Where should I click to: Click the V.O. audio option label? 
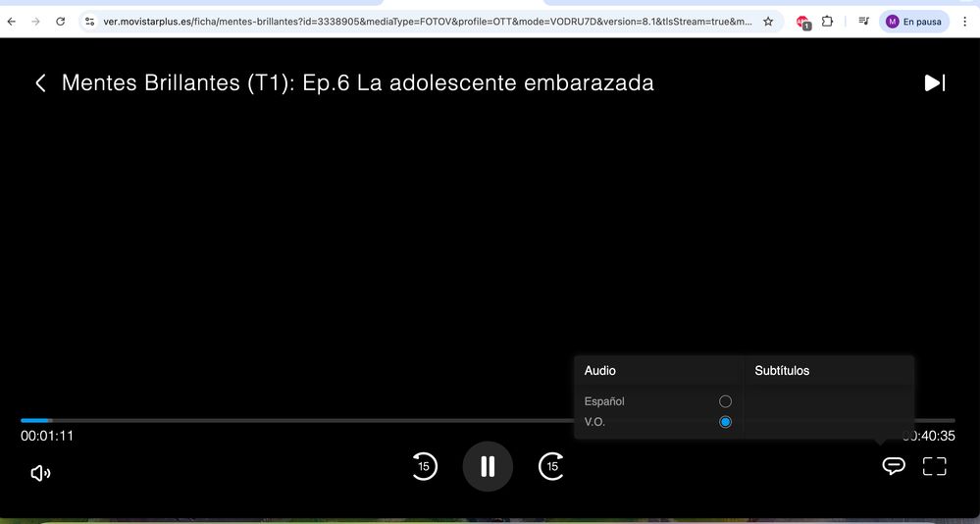[x=594, y=422]
